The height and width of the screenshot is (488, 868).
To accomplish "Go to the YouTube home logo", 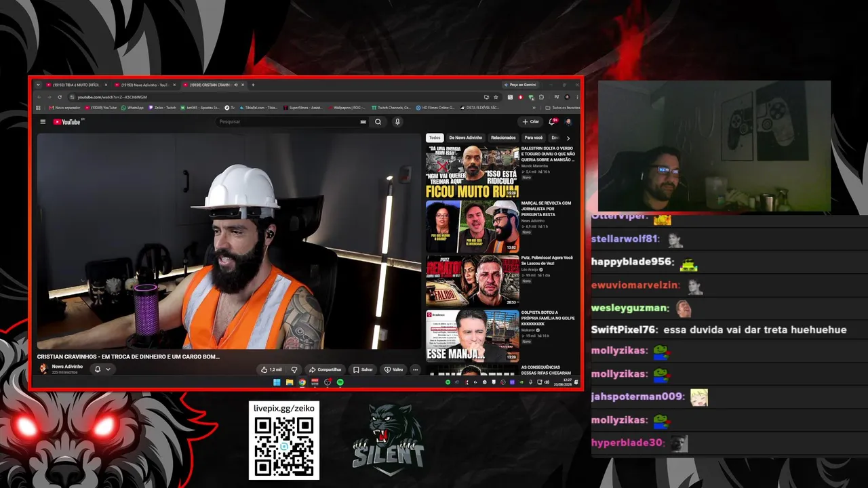I will (68, 122).
